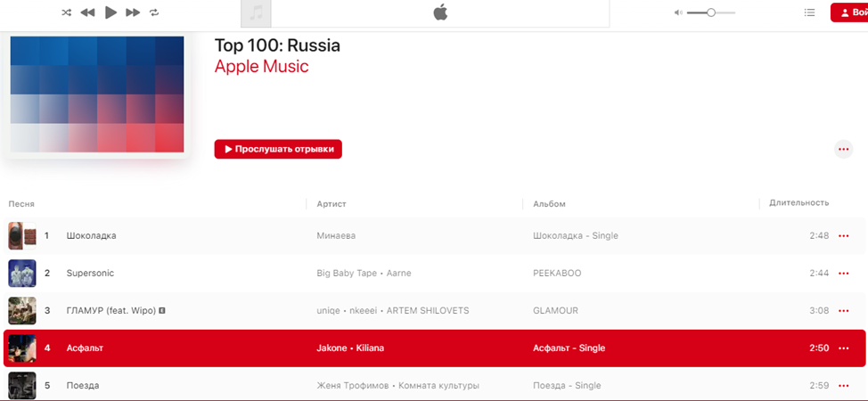Click the red sign-in button

[849, 12]
